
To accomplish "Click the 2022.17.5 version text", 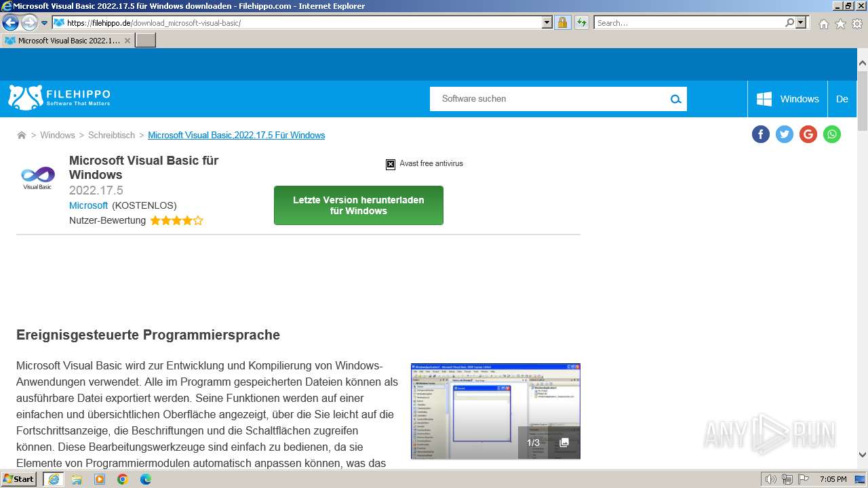I will pyautogui.click(x=96, y=190).
